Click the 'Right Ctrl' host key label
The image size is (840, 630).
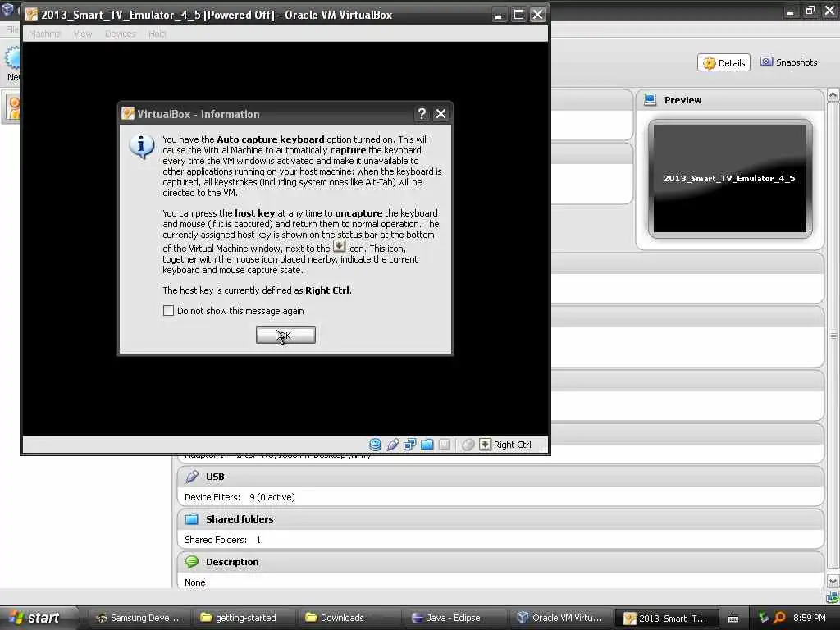[512, 445]
